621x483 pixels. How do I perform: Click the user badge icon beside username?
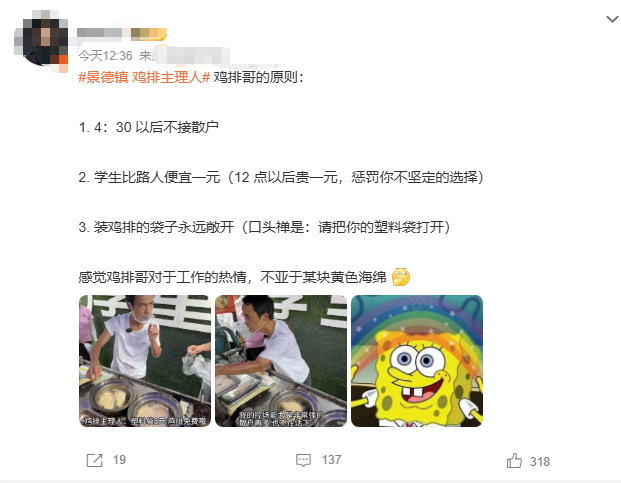pyautogui.click(x=149, y=34)
